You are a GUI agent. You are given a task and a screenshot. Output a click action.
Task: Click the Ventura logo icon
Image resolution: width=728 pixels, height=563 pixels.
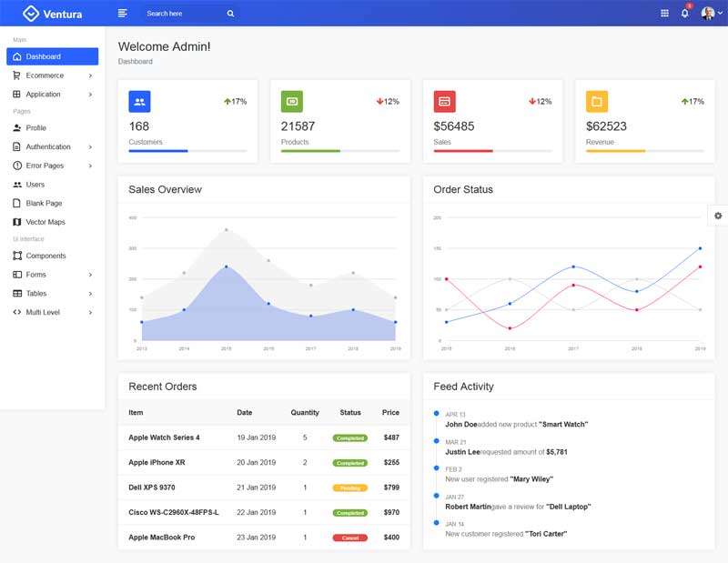[x=31, y=14]
